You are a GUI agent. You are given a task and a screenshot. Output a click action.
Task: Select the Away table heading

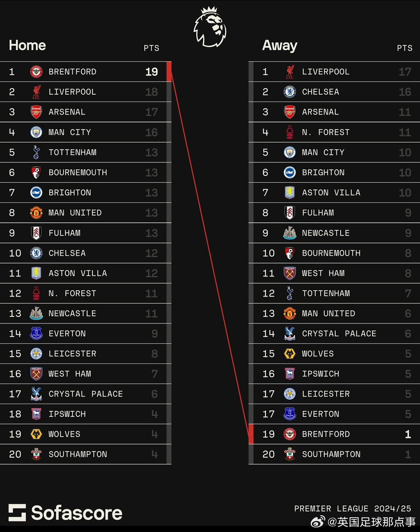pos(280,46)
